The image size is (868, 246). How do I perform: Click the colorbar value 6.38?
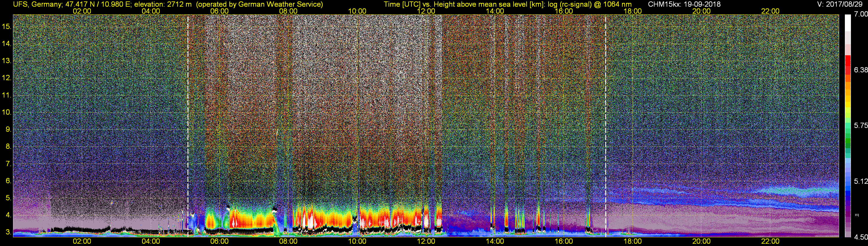tap(860, 70)
